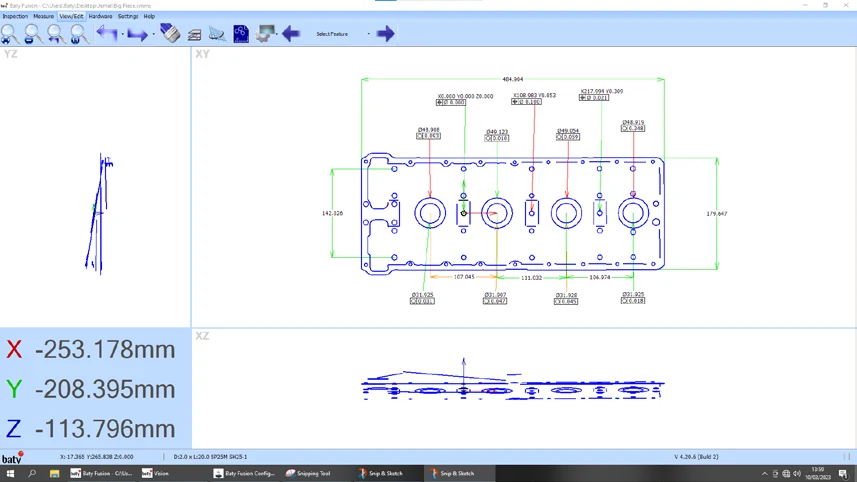
Task: Click the 404.904 overall width dimension
Action: tap(513, 79)
